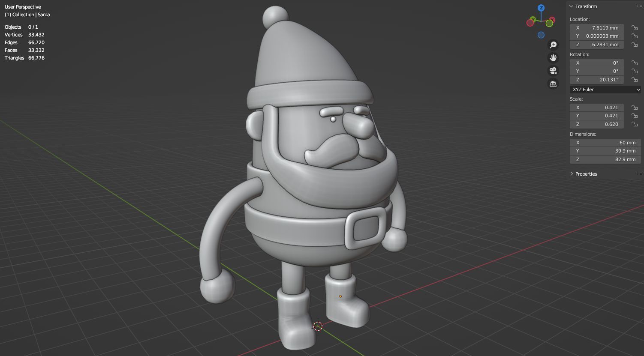
Task: Lock Rotation Z with its padlock
Action: [634, 80]
